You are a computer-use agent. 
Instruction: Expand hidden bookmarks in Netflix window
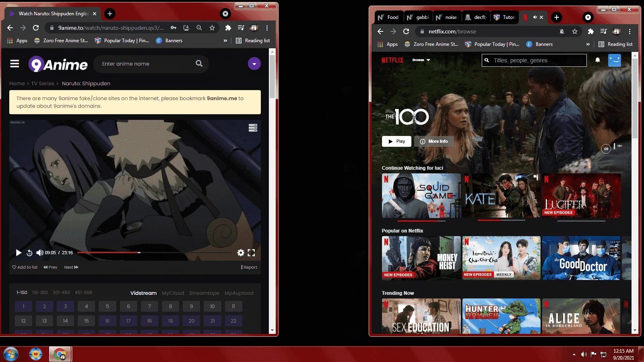coord(588,44)
